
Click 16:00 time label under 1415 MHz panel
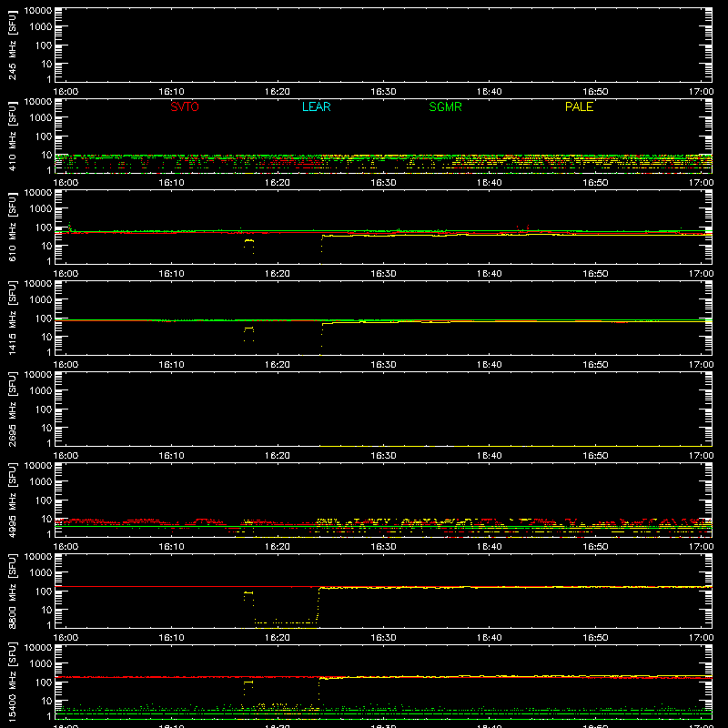(x=66, y=365)
